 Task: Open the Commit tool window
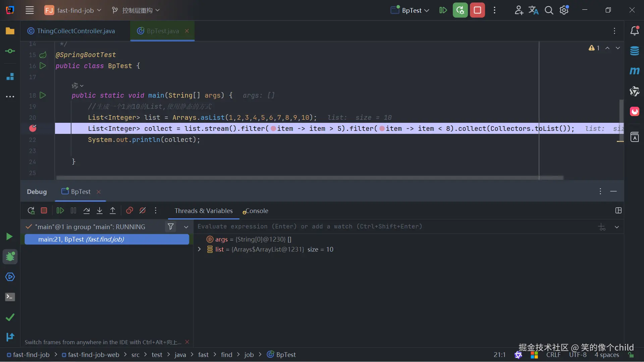[10, 51]
